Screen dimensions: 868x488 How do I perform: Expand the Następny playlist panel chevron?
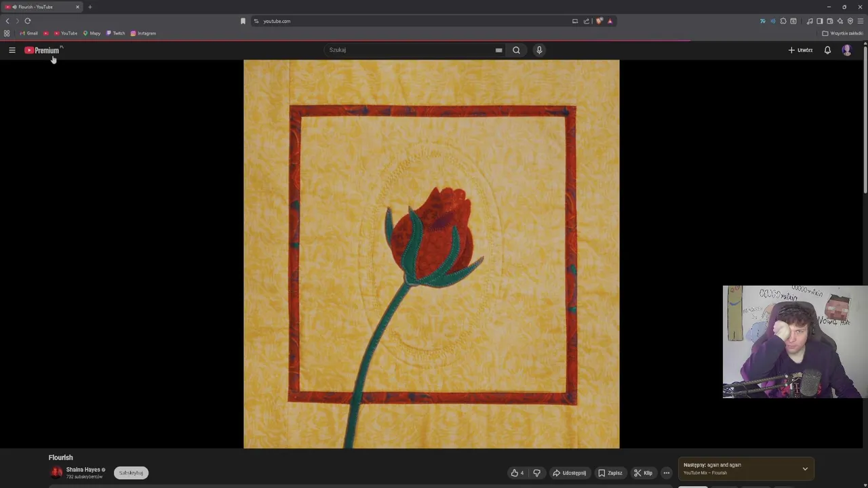click(805, 469)
